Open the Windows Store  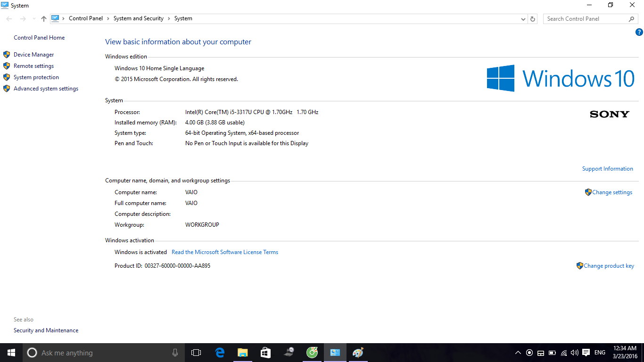265,353
